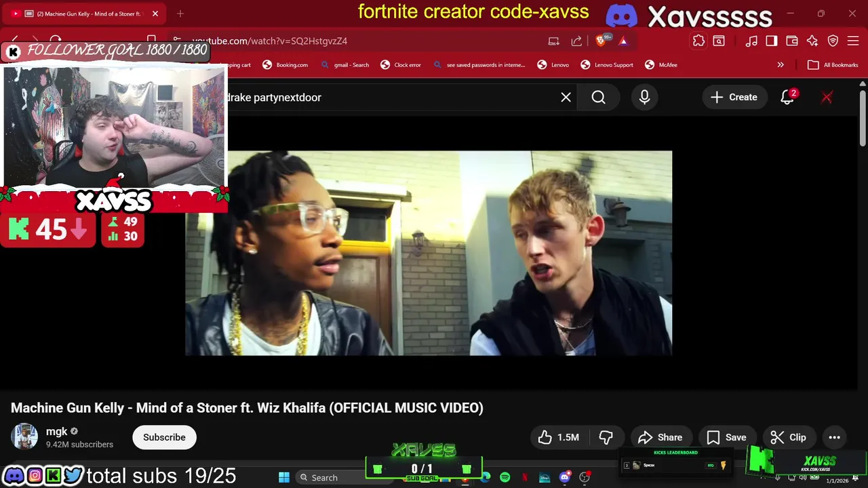Dislike the video with thumbs down
This screenshot has width=868, height=488.
pyautogui.click(x=606, y=437)
